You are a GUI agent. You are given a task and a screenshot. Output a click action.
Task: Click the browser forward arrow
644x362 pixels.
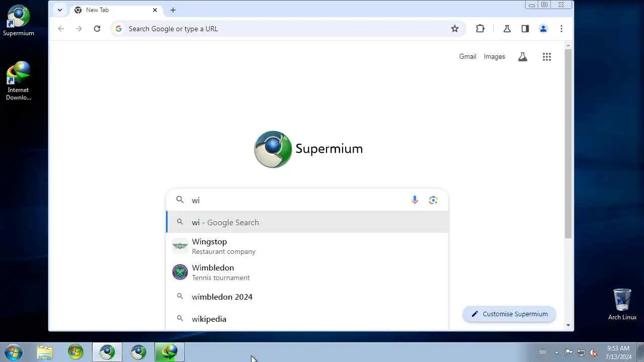[79, 29]
